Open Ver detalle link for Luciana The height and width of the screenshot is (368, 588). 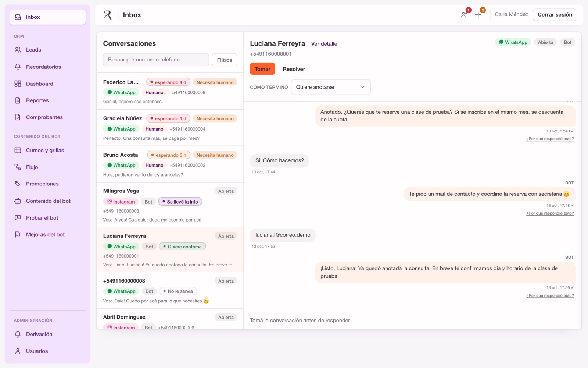(324, 44)
